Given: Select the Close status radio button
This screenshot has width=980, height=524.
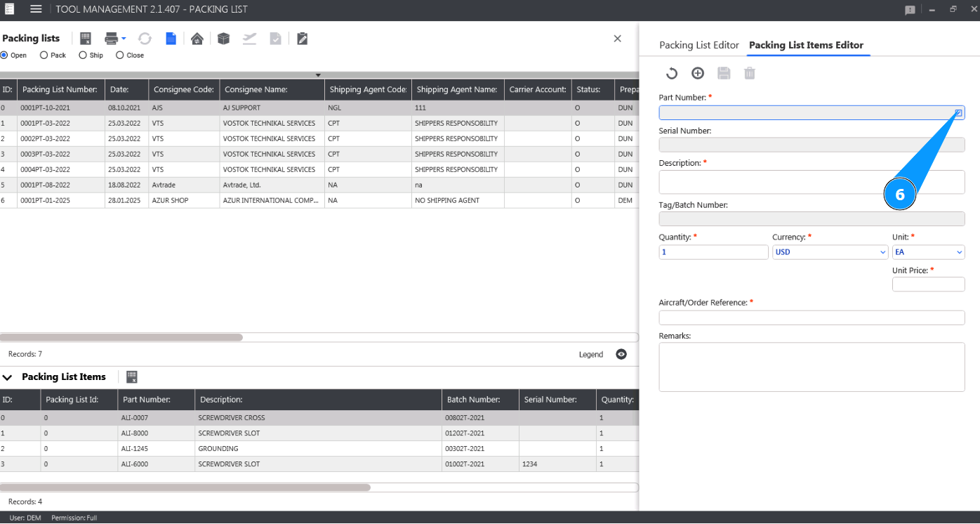Looking at the screenshot, I should tap(120, 55).
